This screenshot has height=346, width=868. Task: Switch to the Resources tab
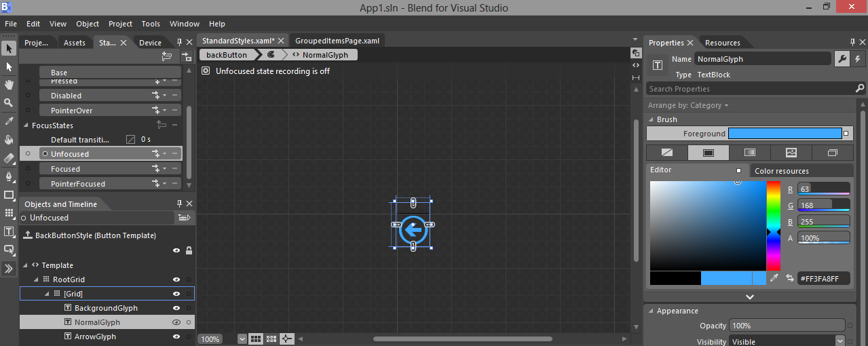(722, 43)
